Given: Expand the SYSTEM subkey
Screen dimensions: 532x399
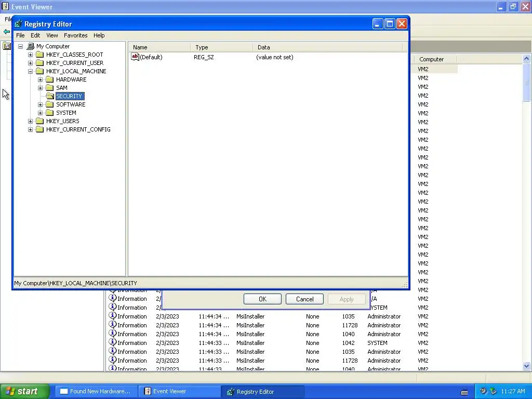Looking at the screenshot, I should tap(40, 113).
